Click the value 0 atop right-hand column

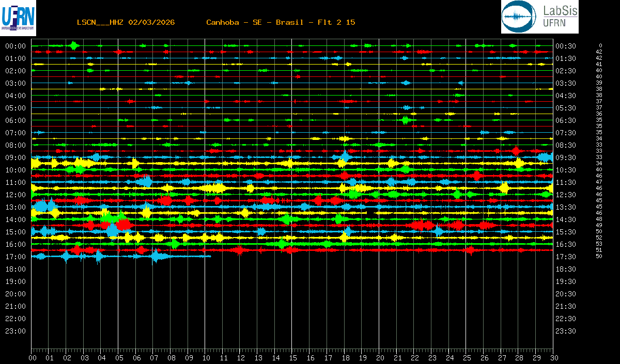[600, 46]
